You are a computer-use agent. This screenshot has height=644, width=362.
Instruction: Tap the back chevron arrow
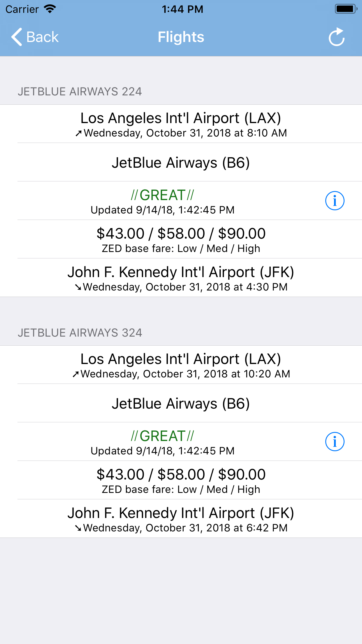pyautogui.click(x=17, y=37)
